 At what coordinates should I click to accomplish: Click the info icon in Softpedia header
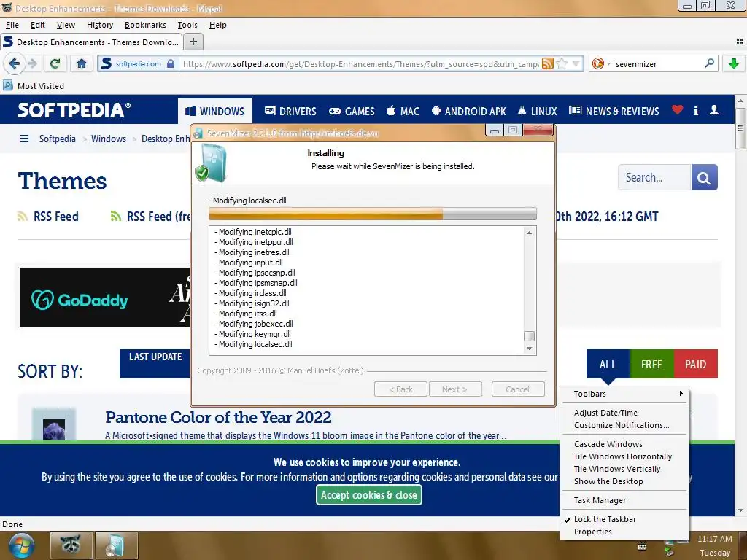695,111
